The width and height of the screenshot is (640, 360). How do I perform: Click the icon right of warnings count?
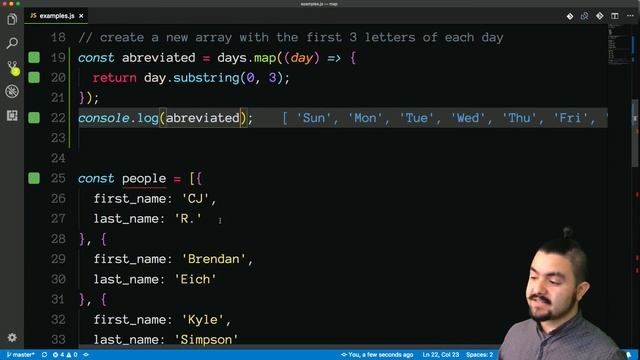click(86, 355)
